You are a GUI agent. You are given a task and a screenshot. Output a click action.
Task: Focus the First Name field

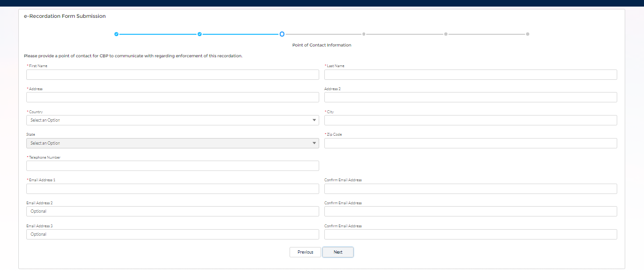point(173,75)
